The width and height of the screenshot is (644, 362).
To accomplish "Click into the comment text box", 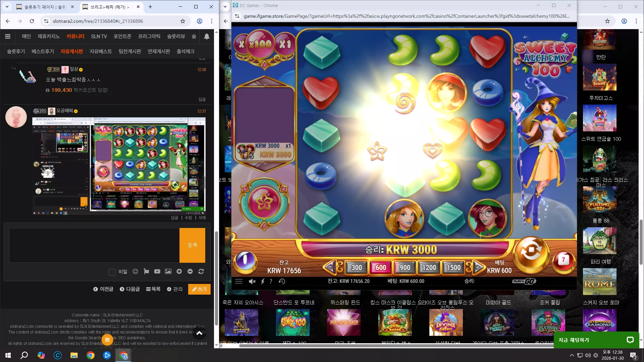I will tap(94, 245).
